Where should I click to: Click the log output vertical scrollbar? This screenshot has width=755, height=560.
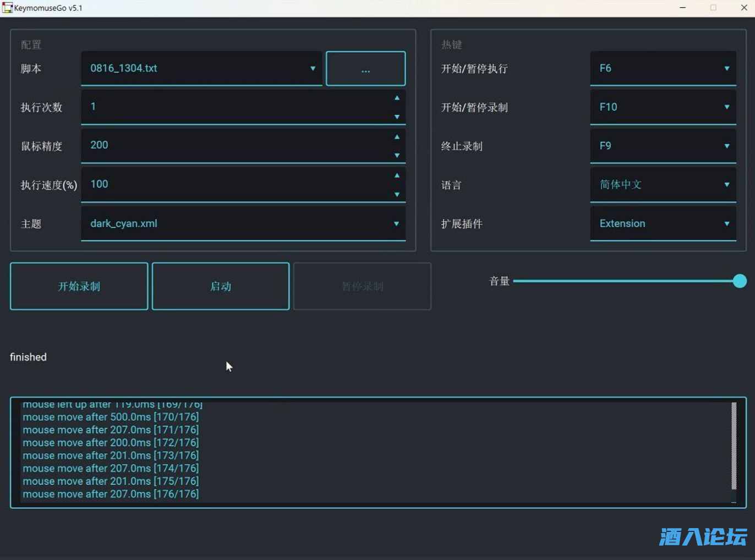pos(734,446)
